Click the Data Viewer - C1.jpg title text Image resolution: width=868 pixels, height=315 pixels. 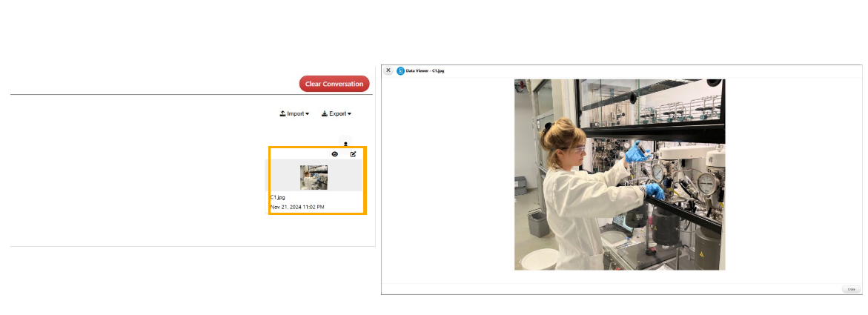425,71
